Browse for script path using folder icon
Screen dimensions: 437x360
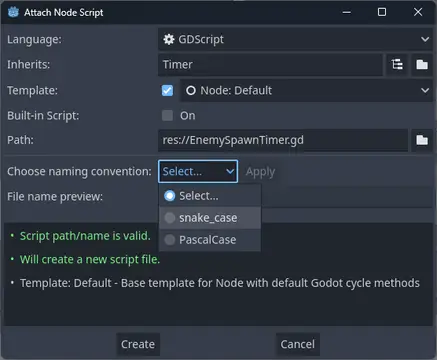[422, 140]
